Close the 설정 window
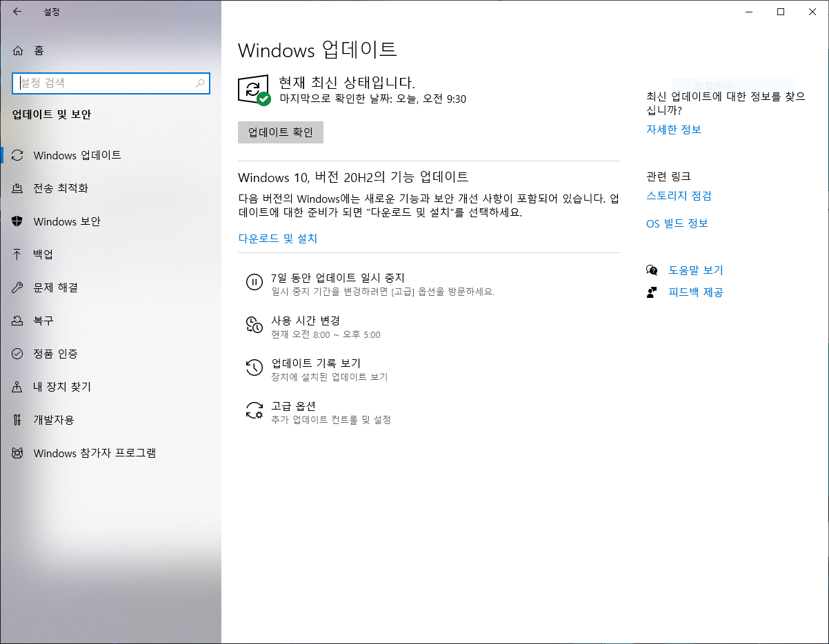Screen dimensions: 829x644 point(812,12)
